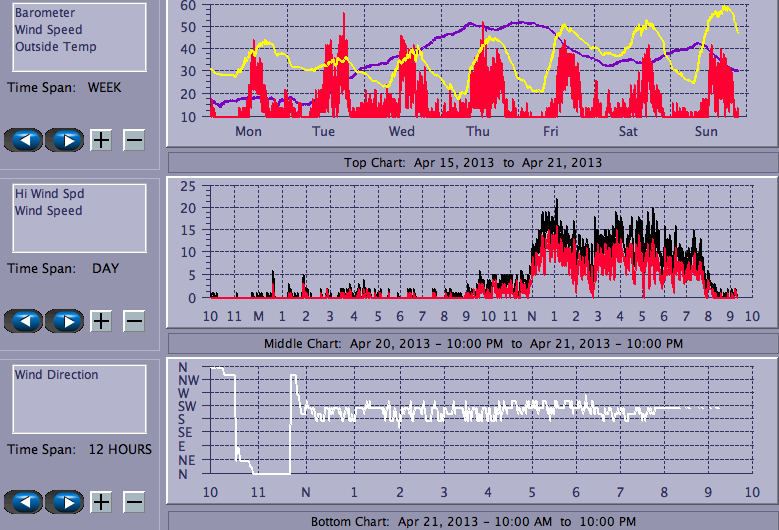The height and width of the screenshot is (530, 779).
Task: Click the back arrow for the top chart
Action: [24, 140]
